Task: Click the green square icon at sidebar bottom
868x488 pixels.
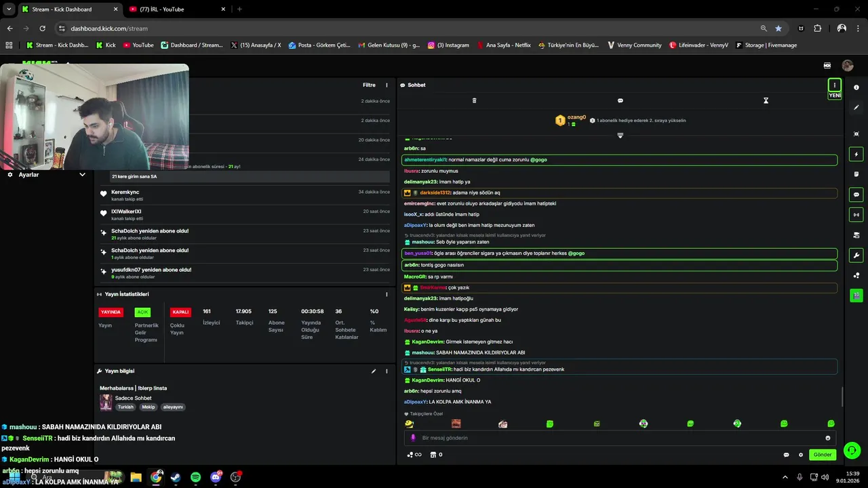Action: click(856, 296)
